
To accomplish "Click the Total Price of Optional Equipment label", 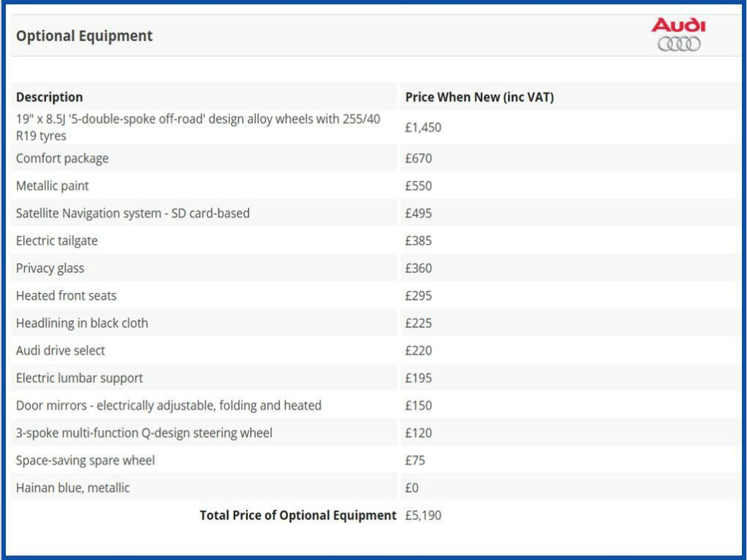I will [298, 516].
